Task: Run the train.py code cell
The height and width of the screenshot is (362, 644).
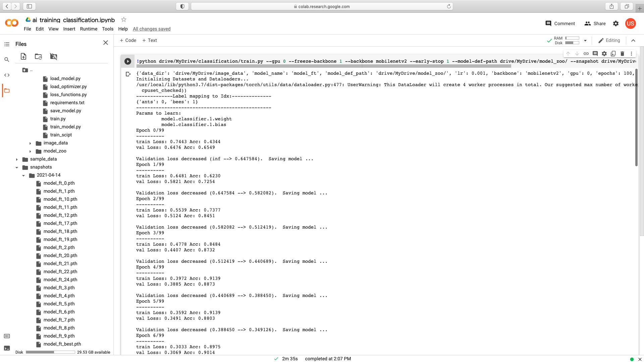Action: click(x=127, y=61)
